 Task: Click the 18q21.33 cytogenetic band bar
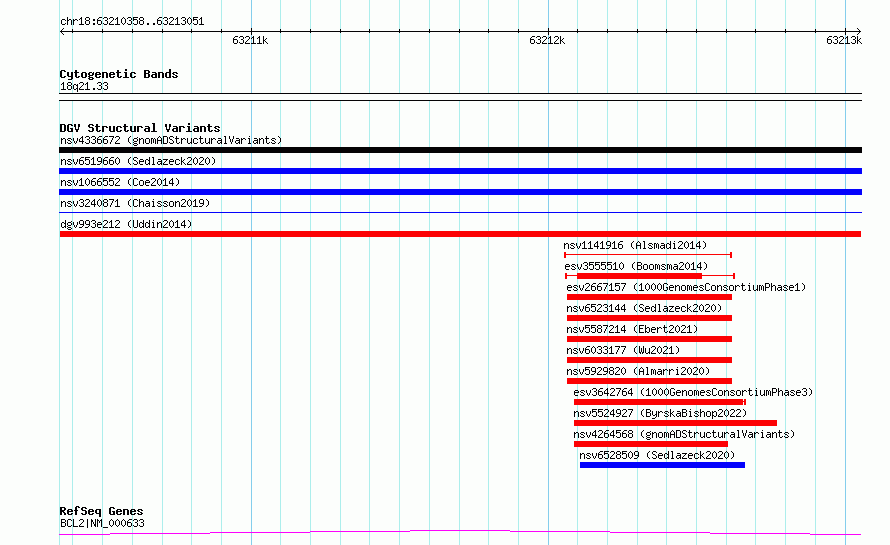coord(460,97)
